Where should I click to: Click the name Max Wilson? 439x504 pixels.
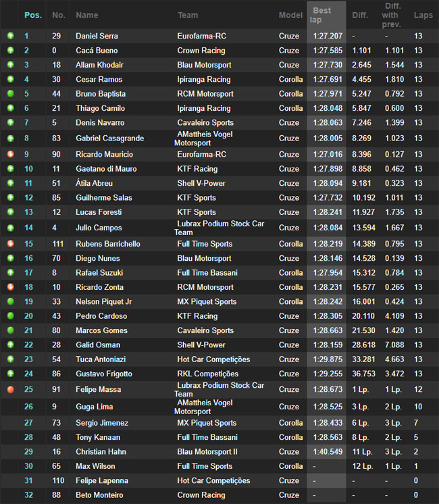pos(95,466)
